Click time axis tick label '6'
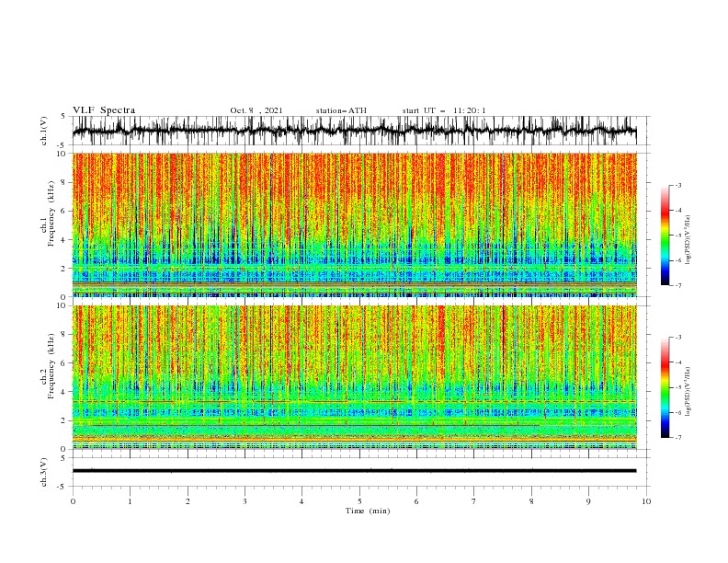 point(416,501)
